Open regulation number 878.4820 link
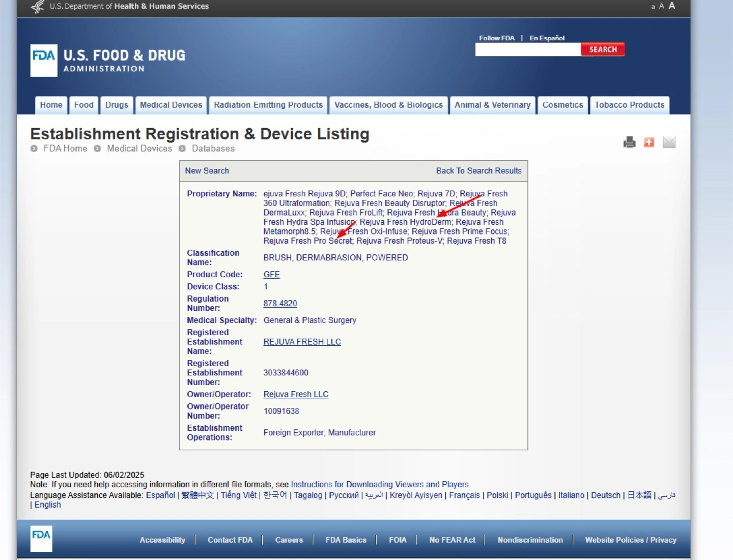This screenshot has width=733, height=560. [x=280, y=304]
